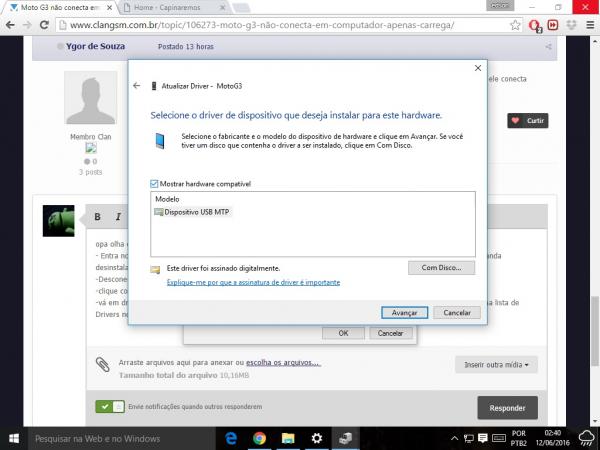Viewport: 600px width, 450px height.
Task: Click the POR PTB2 language indicator
Action: (518, 439)
